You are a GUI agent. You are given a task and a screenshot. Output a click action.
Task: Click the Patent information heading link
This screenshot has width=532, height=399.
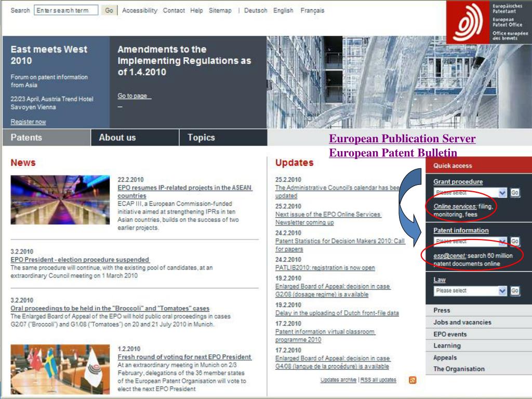[x=461, y=230]
